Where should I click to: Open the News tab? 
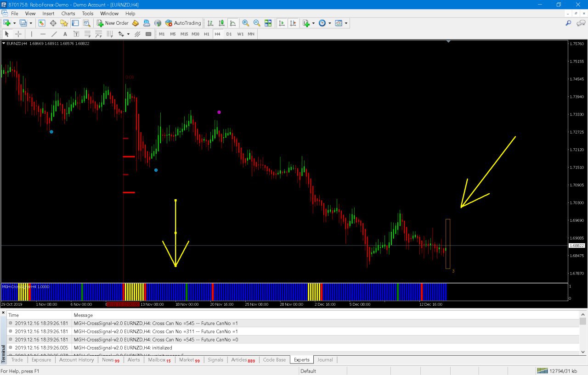(x=111, y=360)
